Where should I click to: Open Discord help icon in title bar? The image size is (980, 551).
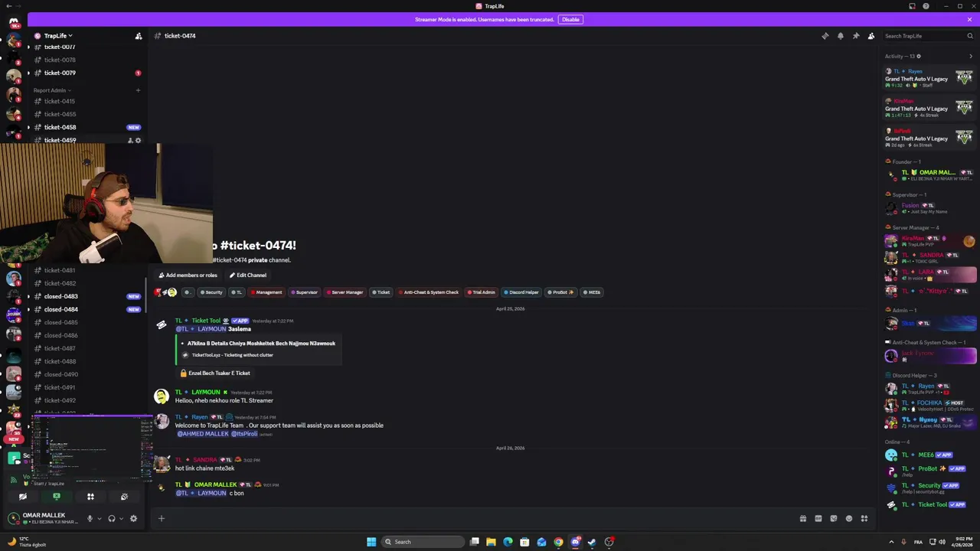926,6
